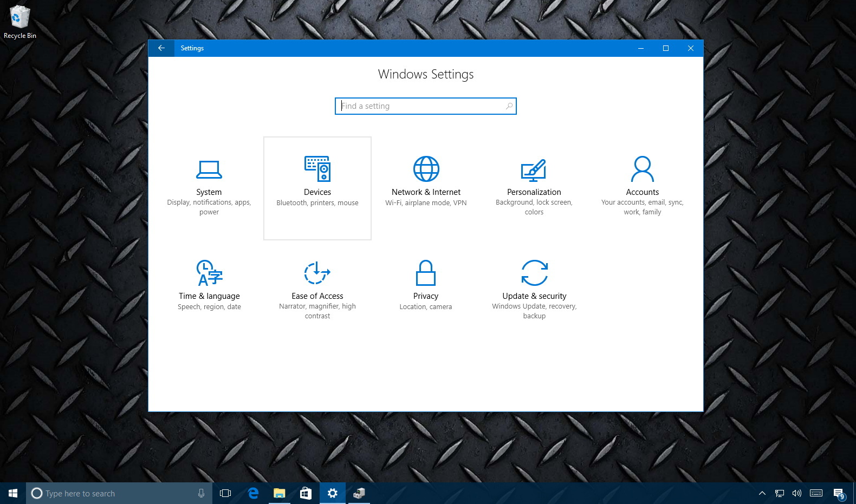Screen dimensions: 856x504
Task: Open the System settings laptop icon
Action: (x=209, y=169)
